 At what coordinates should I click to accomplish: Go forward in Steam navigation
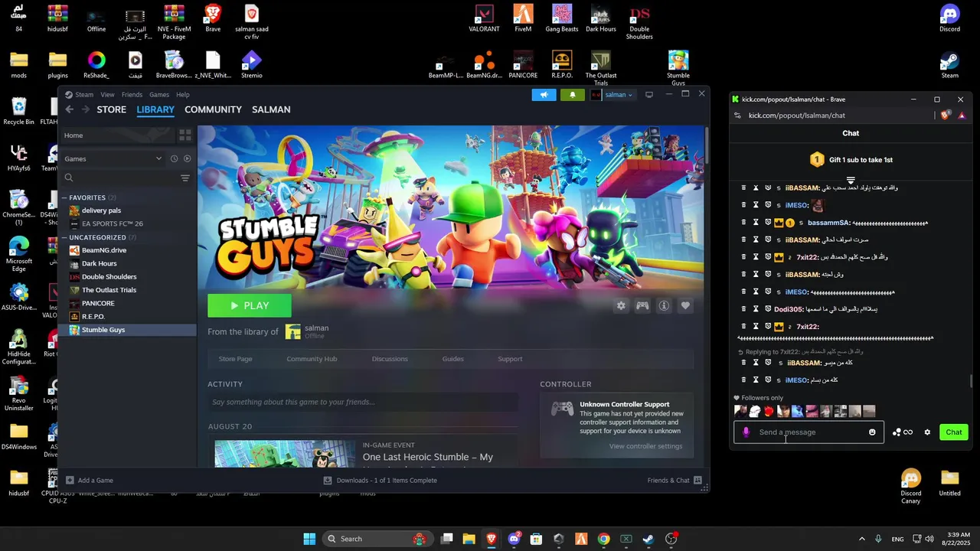[x=86, y=109]
